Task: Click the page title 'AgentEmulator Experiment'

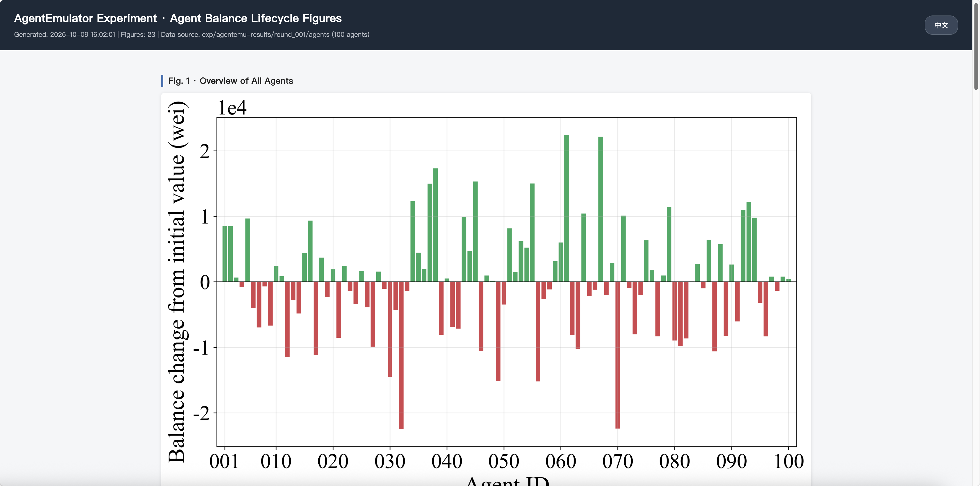Action: [x=85, y=18]
